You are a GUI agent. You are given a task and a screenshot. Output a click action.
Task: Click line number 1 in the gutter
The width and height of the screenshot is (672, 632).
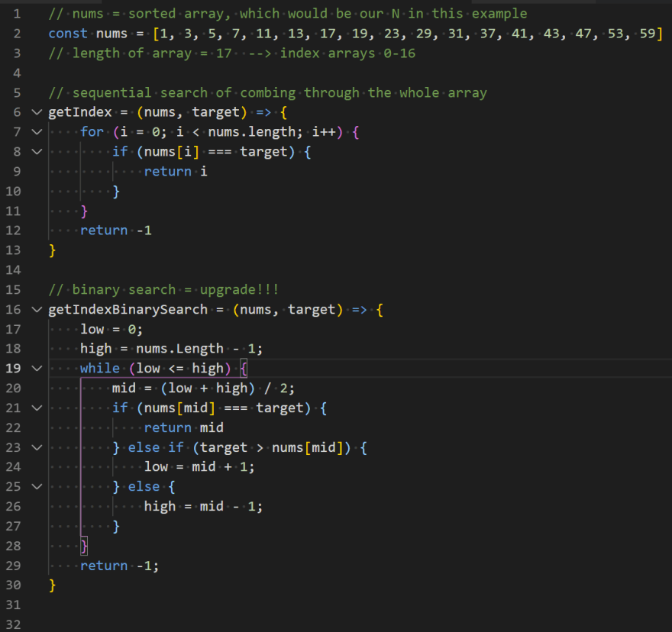click(x=17, y=14)
